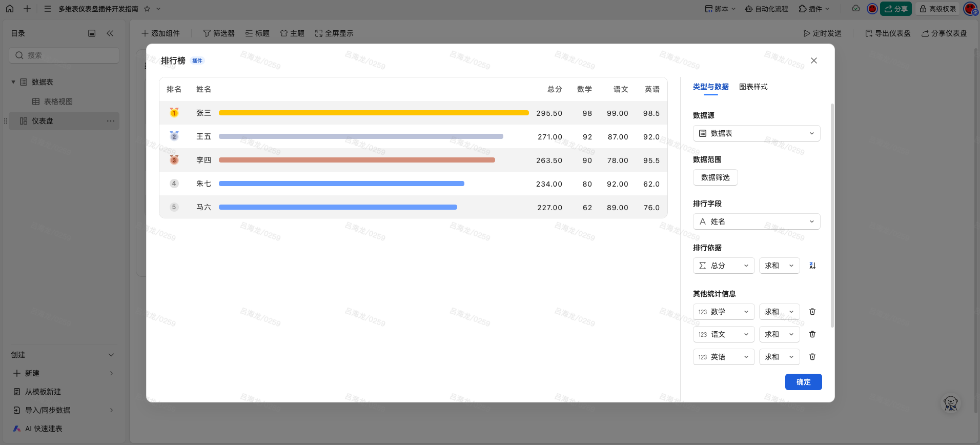Collapse the sidebar with the double-chevron icon

pyautogui.click(x=110, y=33)
